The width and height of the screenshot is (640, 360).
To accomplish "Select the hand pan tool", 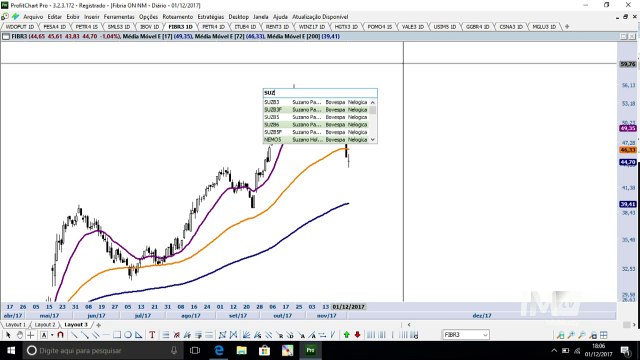I will click(x=19, y=335).
